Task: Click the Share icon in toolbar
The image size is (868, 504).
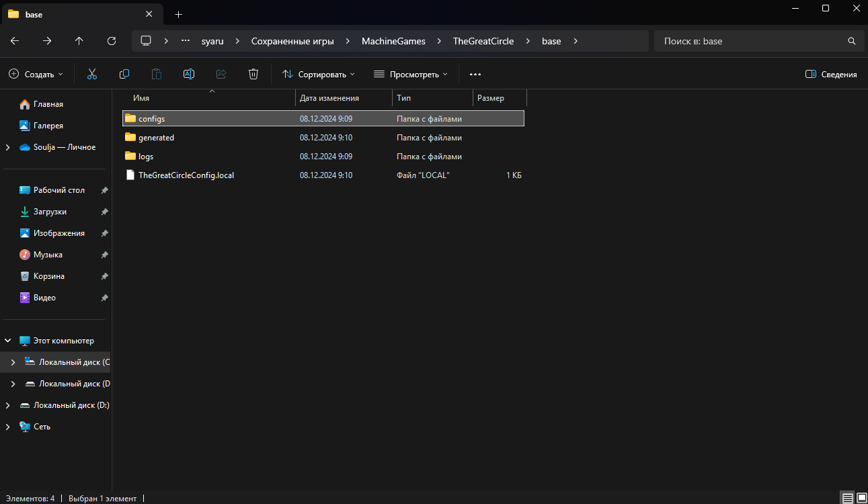Action: [221, 74]
